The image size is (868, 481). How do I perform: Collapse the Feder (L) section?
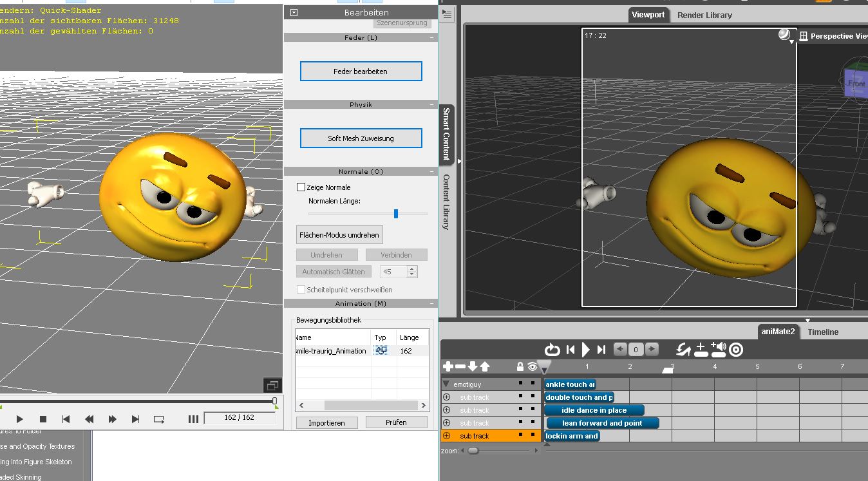(431, 37)
